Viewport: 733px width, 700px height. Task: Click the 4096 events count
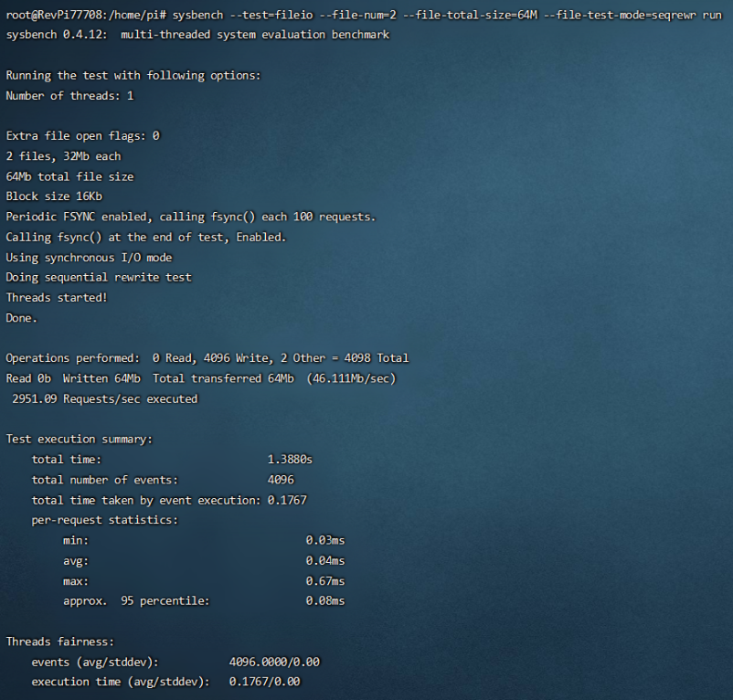coord(280,479)
